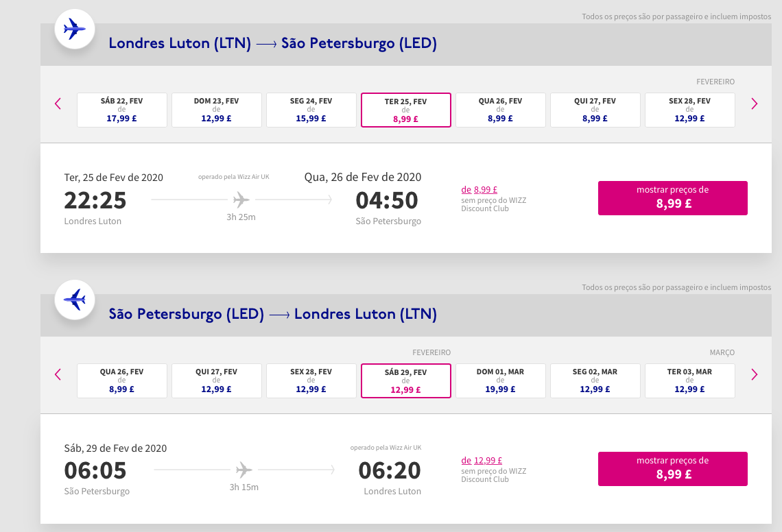782x532 pixels.
Task: Show earlier outbound dates with left arrow
Action: click(x=58, y=104)
